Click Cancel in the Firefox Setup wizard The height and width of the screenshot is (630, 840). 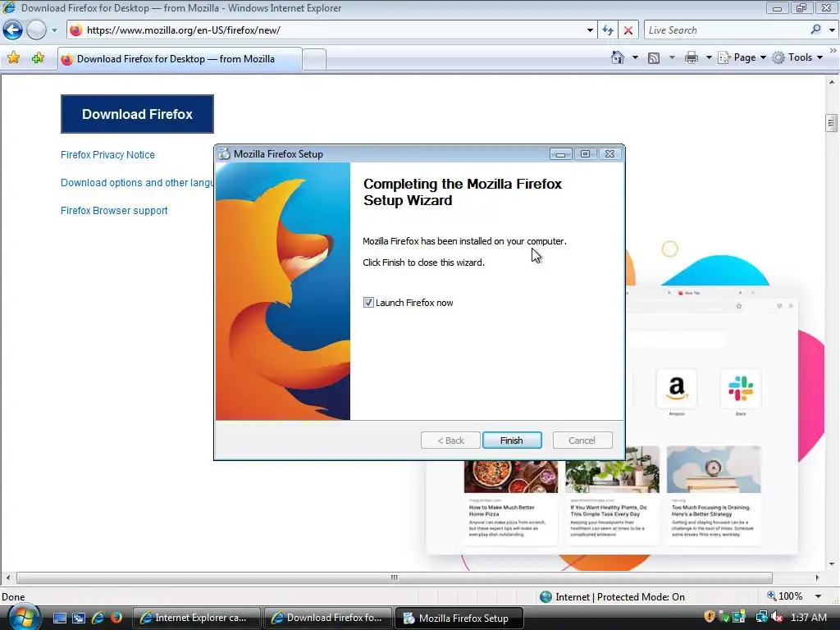point(582,441)
